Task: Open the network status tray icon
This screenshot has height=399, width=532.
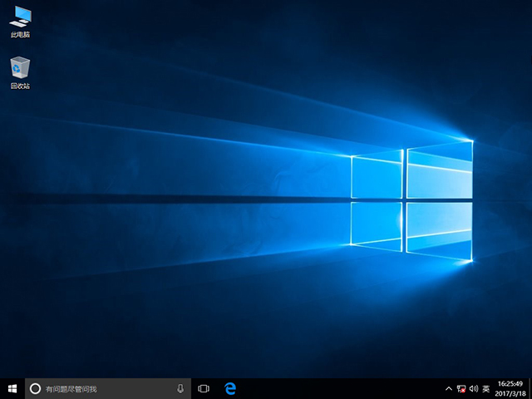Action: tap(461, 388)
